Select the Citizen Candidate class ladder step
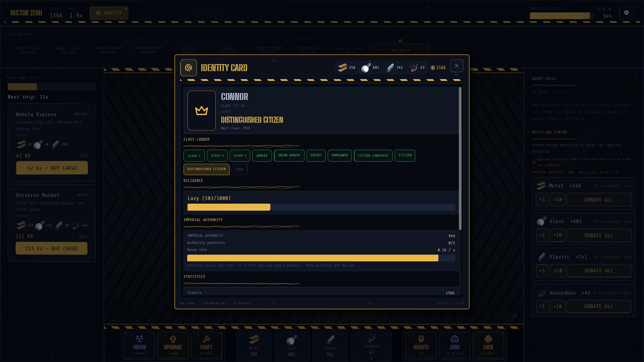This screenshot has width=644, height=362. (x=373, y=156)
